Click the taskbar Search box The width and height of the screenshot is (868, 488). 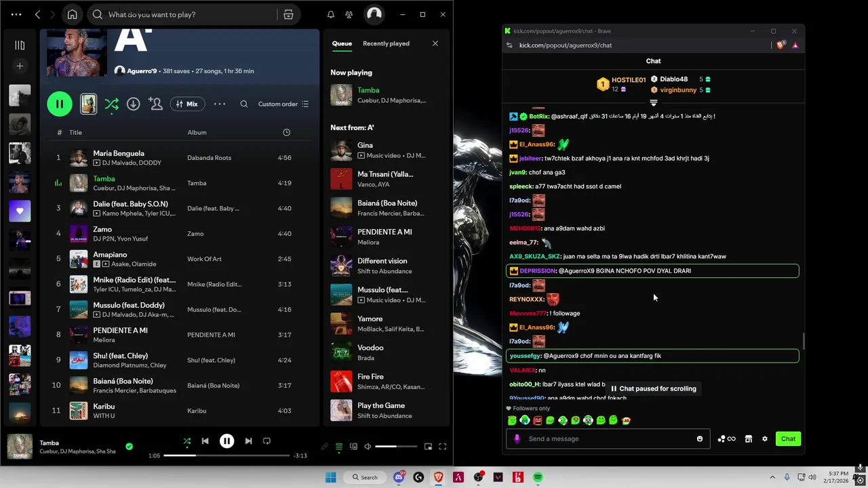pyautogui.click(x=365, y=477)
